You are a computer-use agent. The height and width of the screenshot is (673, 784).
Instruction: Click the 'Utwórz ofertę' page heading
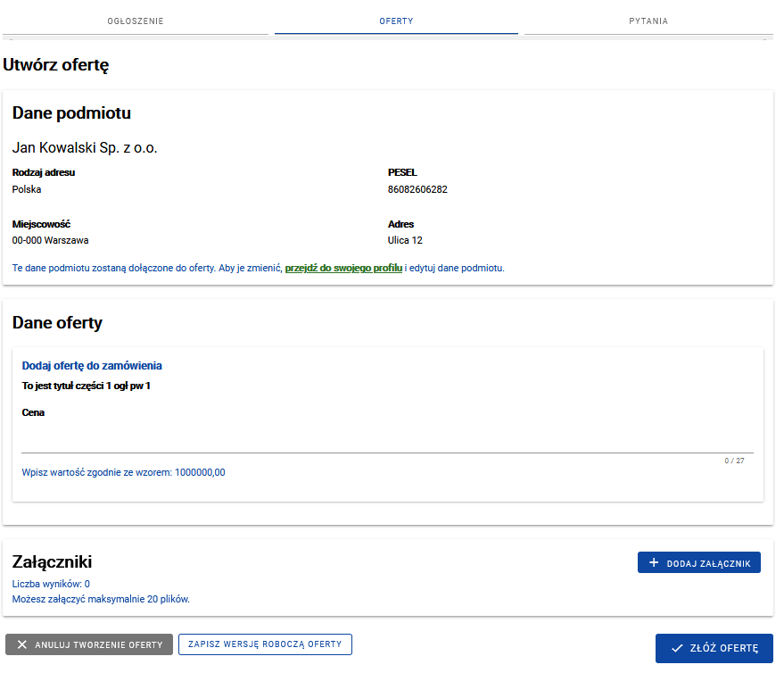coord(56,65)
